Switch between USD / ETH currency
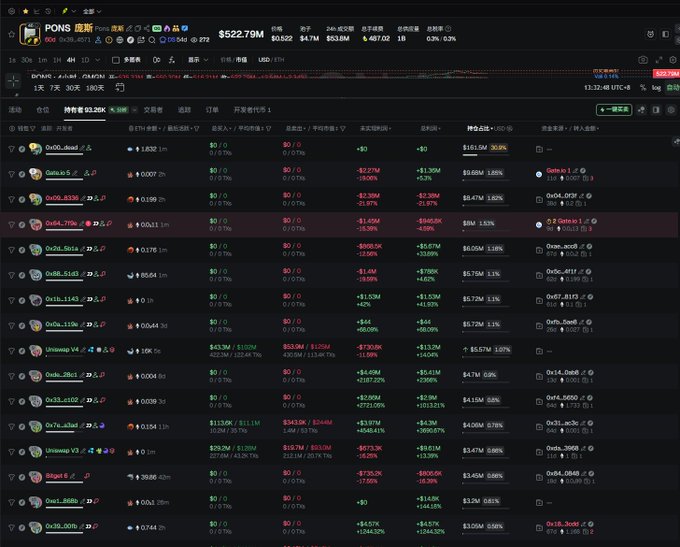Viewport: 680px width, 547px height. 271,60
